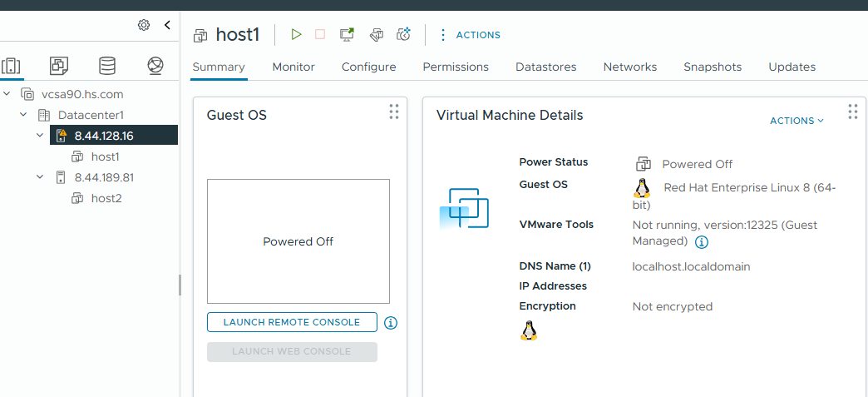868x397 pixels.
Task: Switch to Hosts and Clusters inventory view
Action: 11,66
